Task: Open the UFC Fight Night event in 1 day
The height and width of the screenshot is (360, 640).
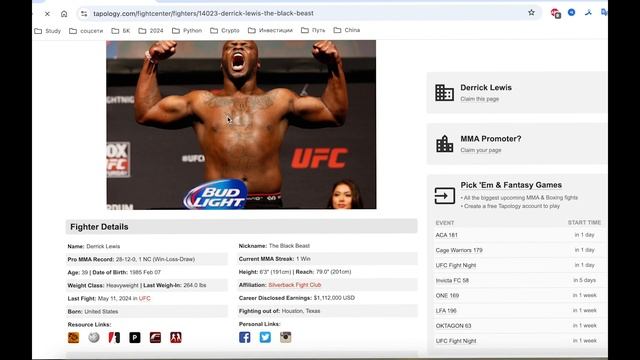Action: click(x=456, y=265)
